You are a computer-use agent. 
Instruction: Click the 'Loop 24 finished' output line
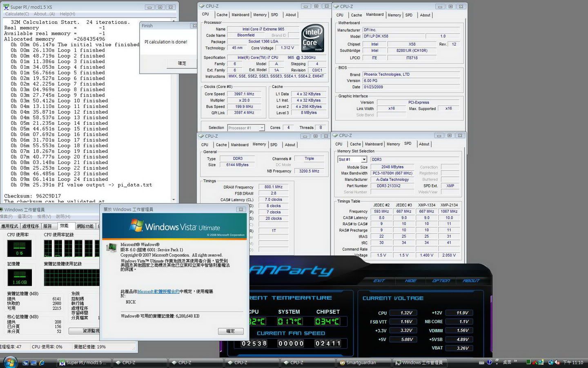pos(59,179)
